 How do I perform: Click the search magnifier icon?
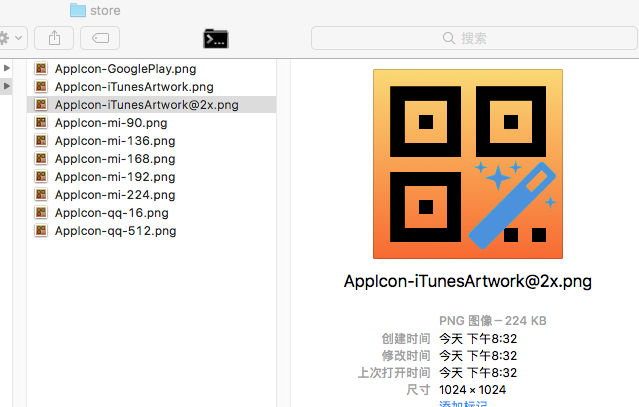pyautogui.click(x=449, y=38)
